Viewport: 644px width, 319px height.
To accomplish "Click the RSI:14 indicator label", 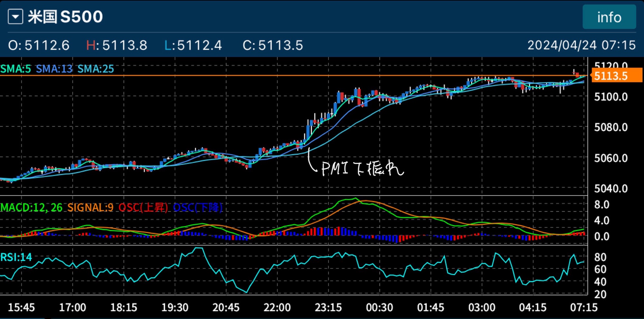I will (x=16, y=257).
